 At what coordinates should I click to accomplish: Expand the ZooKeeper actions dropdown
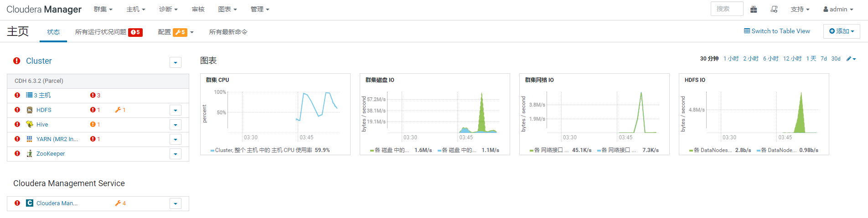[x=176, y=154]
